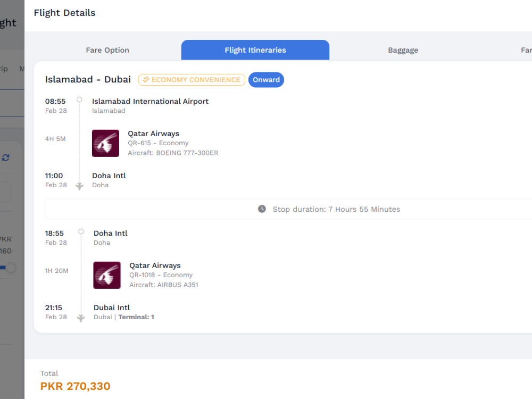Click the refresh arrows icon in the left sidebar

click(6, 158)
